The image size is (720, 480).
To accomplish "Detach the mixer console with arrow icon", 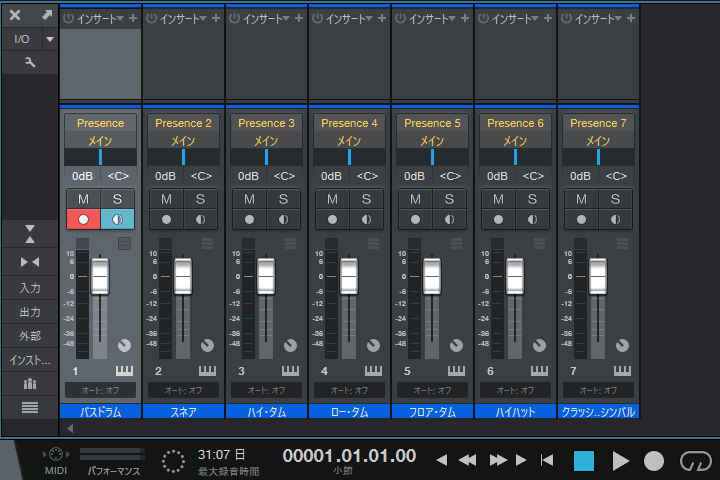I will click(x=46, y=15).
